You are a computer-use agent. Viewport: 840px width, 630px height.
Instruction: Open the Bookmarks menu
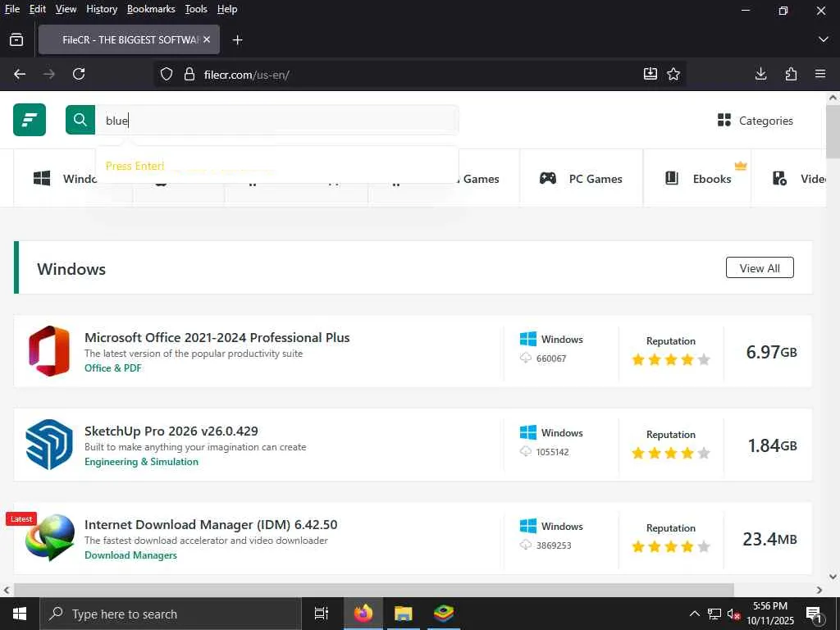click(x=151, y=9)
